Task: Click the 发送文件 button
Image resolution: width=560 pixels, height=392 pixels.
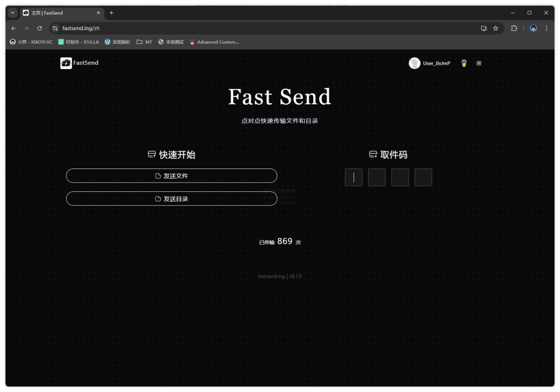Action: click(171, 175)
